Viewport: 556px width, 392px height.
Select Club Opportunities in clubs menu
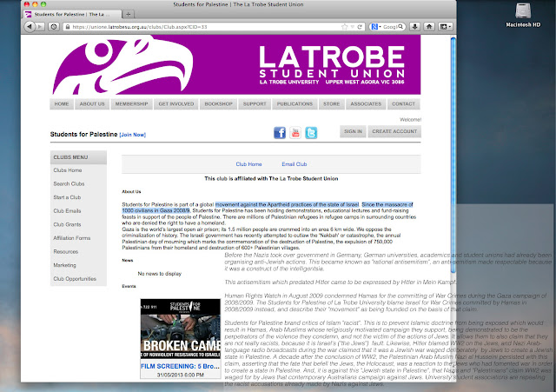coord(75,279)
